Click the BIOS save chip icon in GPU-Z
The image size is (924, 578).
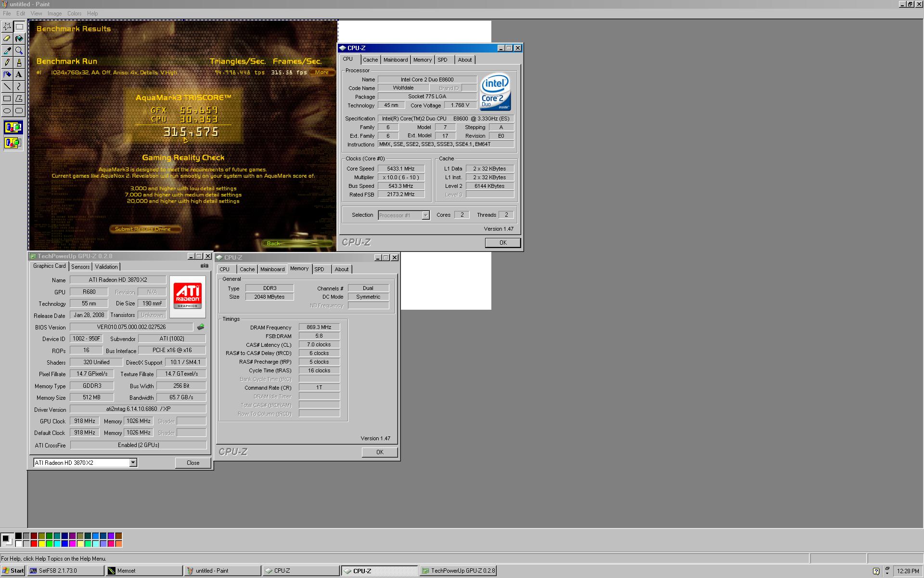pyautogui.click(x=201, y=327)
